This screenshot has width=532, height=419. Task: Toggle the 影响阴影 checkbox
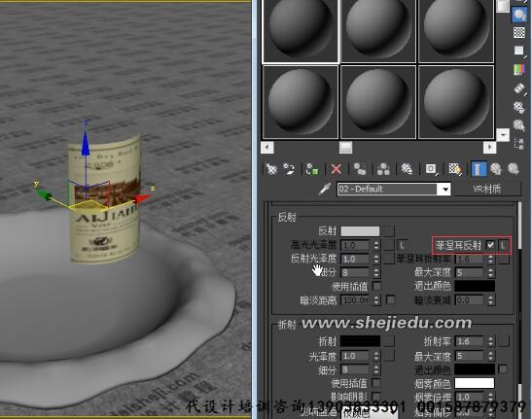pyautogui.click(x=376, y=397)
